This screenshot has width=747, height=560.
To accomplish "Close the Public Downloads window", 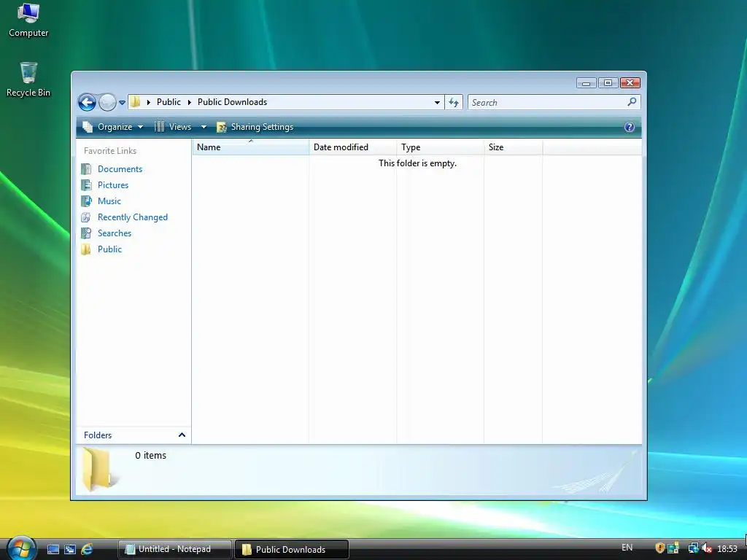I will tap(630, 83).
